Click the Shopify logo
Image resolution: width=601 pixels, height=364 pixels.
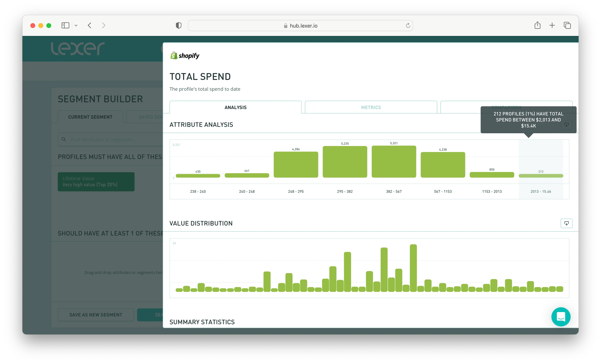[x=185, y=56]
